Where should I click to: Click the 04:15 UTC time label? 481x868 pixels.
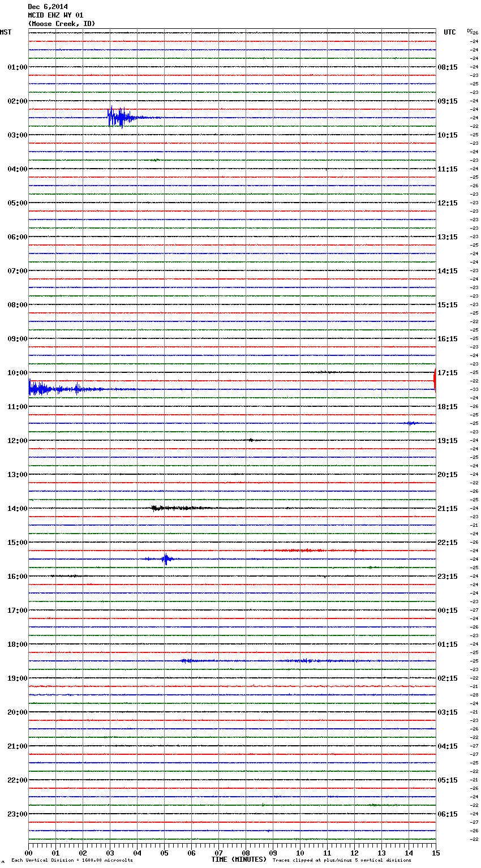(448, 746)
